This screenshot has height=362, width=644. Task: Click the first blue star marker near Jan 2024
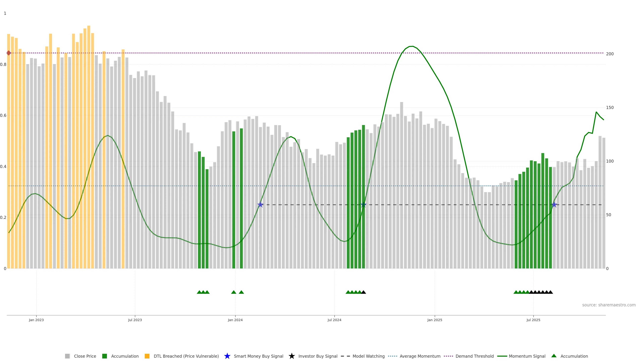pyautogui.click(x=260, y=205)
